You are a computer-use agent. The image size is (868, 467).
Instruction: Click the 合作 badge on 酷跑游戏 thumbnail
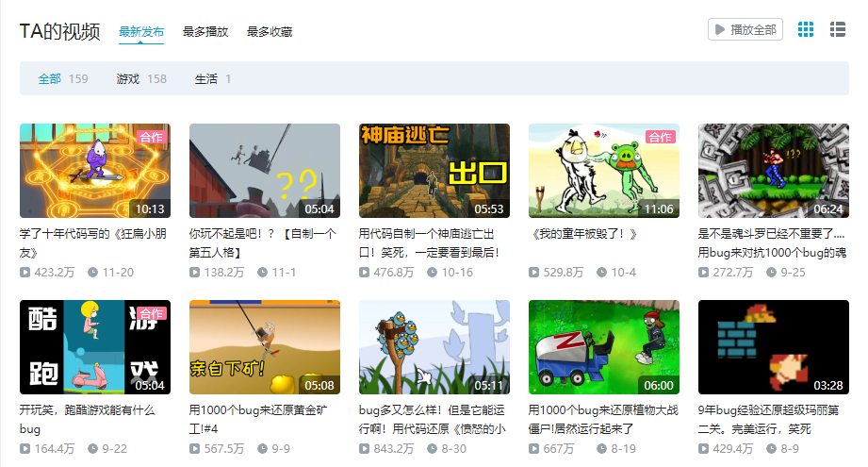tap(152, 313)
